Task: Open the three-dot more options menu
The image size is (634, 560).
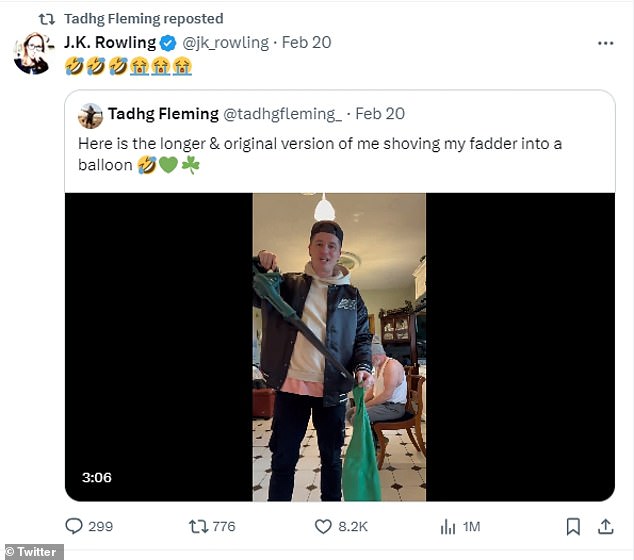Action: pyautogui.click(x=605, y=44)
